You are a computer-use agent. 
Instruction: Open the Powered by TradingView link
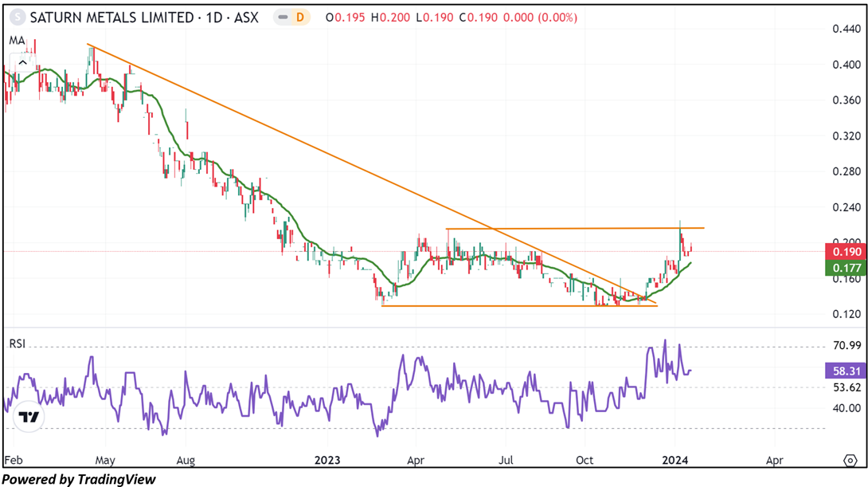(x=79, y=479)
